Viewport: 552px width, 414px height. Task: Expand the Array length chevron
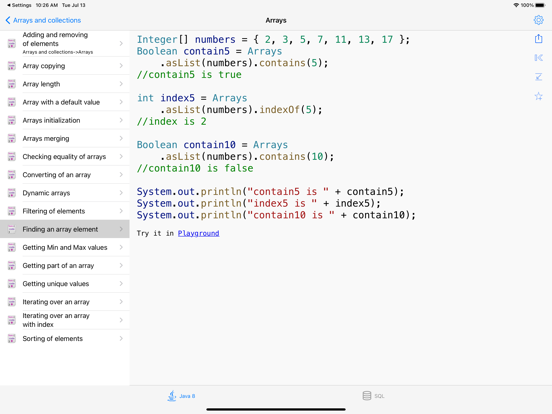121,84
